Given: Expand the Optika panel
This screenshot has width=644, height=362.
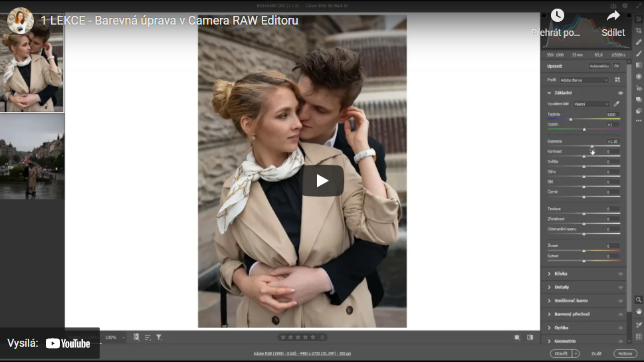Looking at the screenshot, I should coord(549,328).
